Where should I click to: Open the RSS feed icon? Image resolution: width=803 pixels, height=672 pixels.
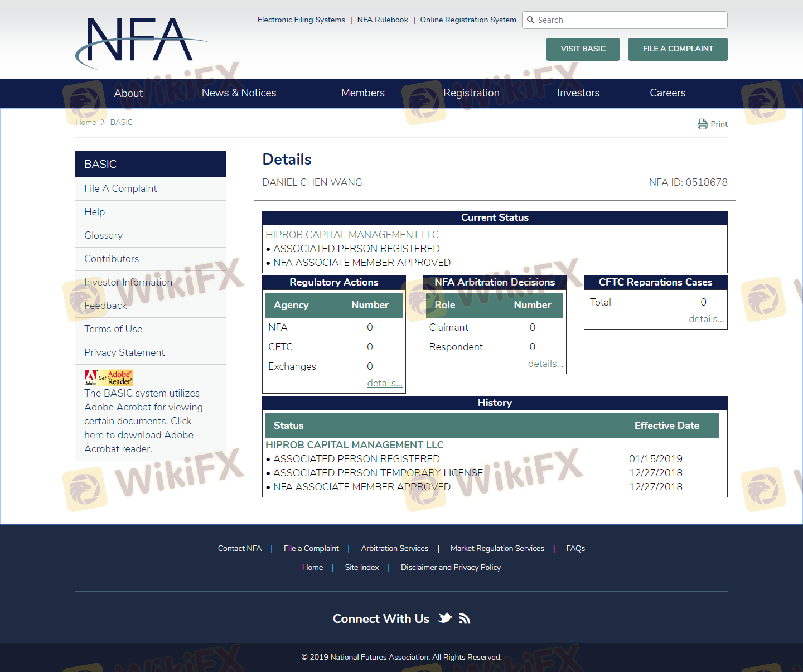coord(465,618)
